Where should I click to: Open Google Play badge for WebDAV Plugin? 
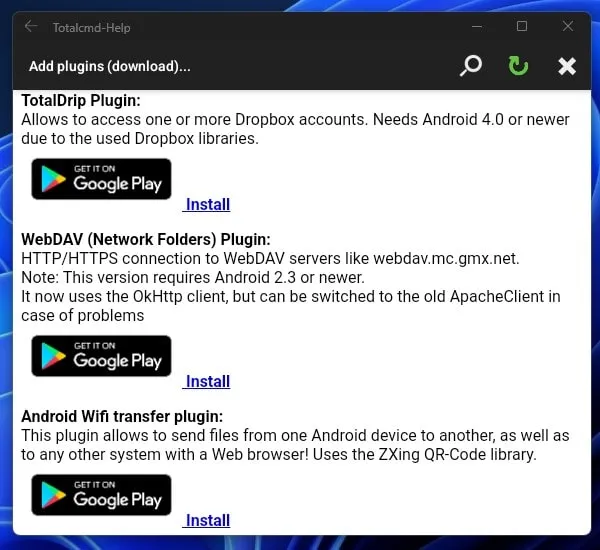(101, 356)
